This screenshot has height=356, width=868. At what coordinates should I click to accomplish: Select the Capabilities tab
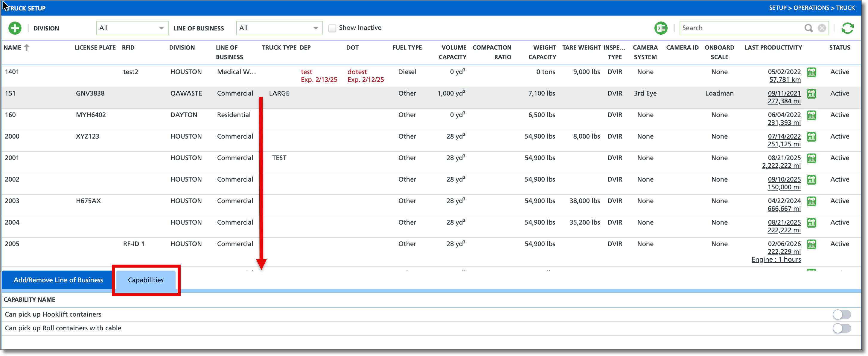click(x=146, y=280)
